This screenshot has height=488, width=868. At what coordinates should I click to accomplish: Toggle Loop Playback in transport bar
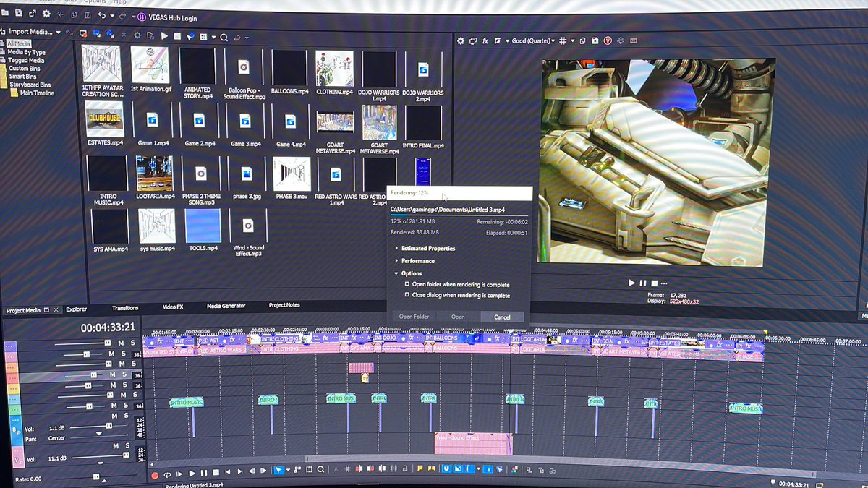167,474
